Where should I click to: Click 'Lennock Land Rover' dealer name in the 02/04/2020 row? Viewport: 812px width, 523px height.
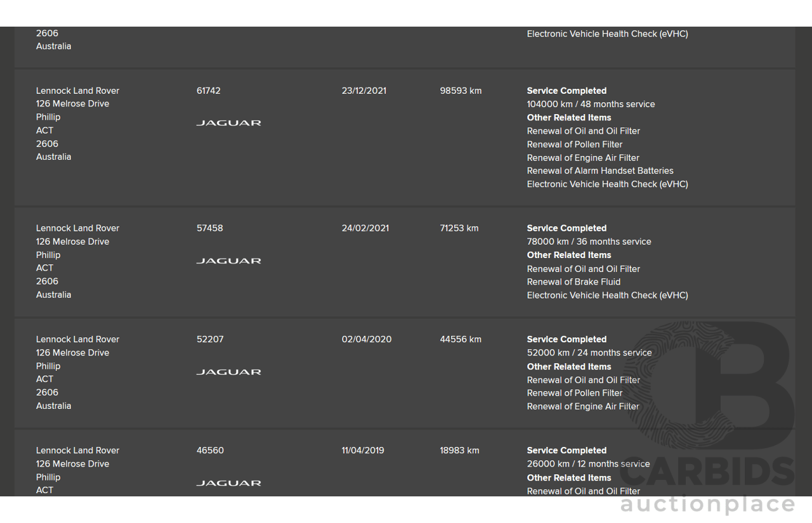point(77,339)
